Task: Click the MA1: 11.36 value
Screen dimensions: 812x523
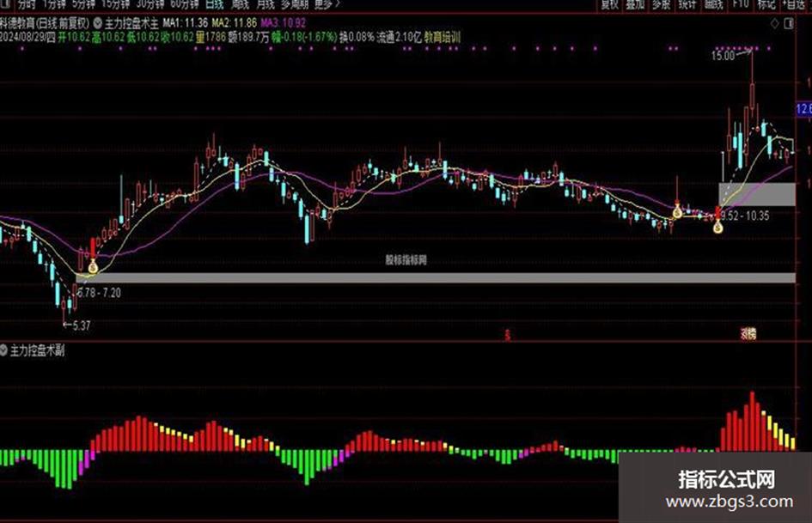Action: [186, 23]
